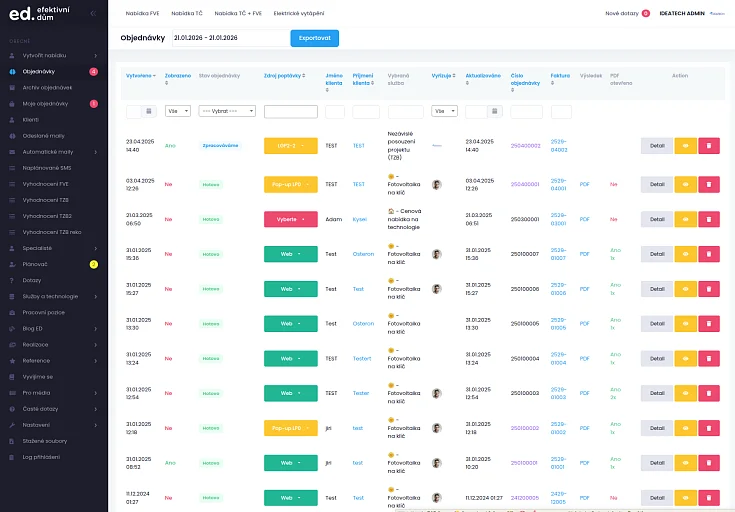Click the yellow eye button for order 250100007
This screenshot has height=512, width=735.
pyautogui.click(x=685, y=254)
